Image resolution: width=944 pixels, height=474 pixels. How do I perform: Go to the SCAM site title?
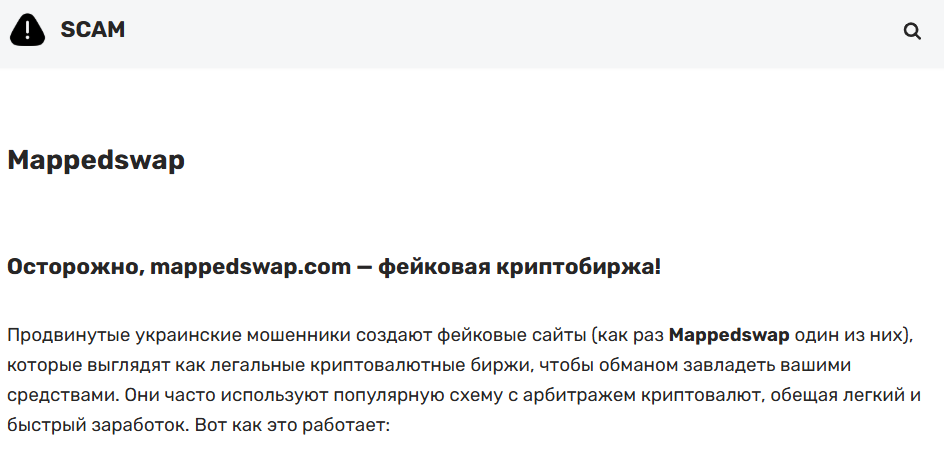(93, 30)
